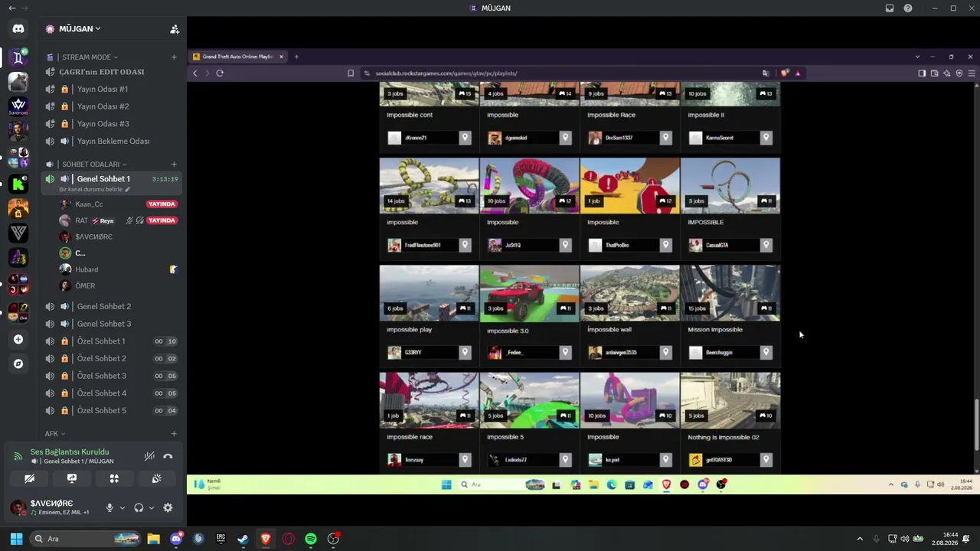This screenshot has height=551, width=980.
Task: Open ÇAGRI'nın EDIT ODASI channel
Action: [113, 72]
